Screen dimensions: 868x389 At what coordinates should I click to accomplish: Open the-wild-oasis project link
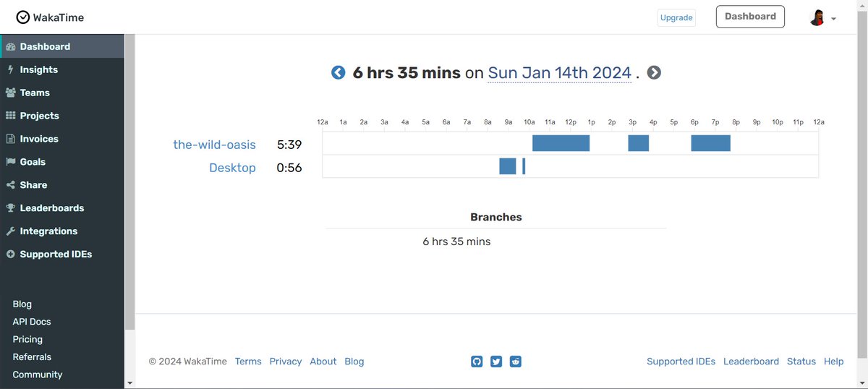coord(214,145)
